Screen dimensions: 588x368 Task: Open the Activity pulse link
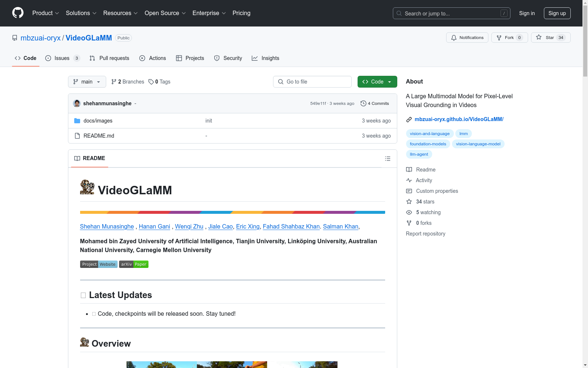419,180
